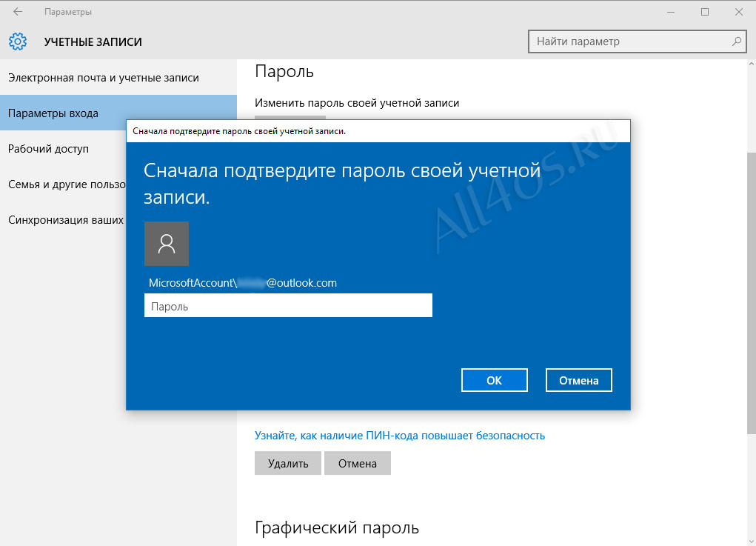This screenshot has height=546, width=756.
Task: Click the Удалить button
Action: [x=288, y=463]
